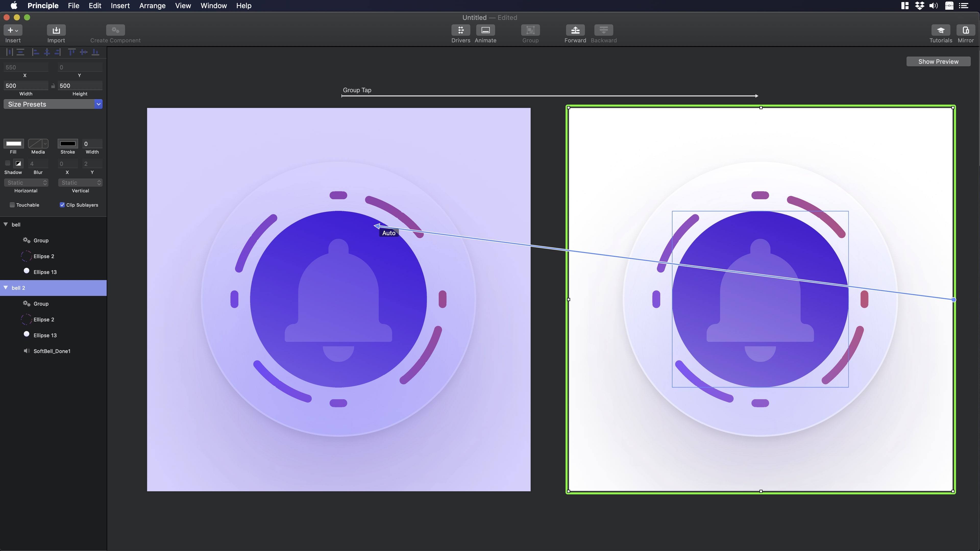
Task: Click the Width input field
Action: [x=26, y=85]
